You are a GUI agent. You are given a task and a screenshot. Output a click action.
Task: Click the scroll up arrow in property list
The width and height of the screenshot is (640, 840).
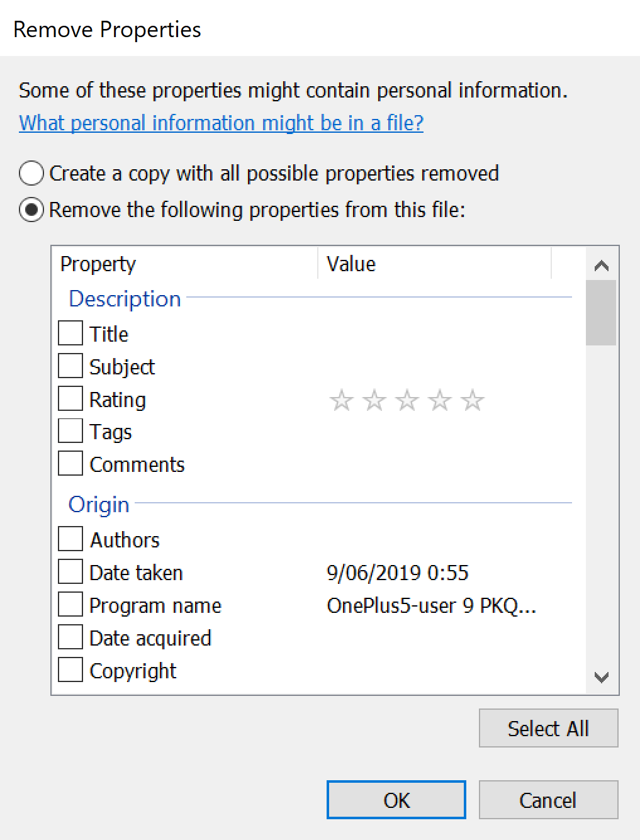coord(602,266)
